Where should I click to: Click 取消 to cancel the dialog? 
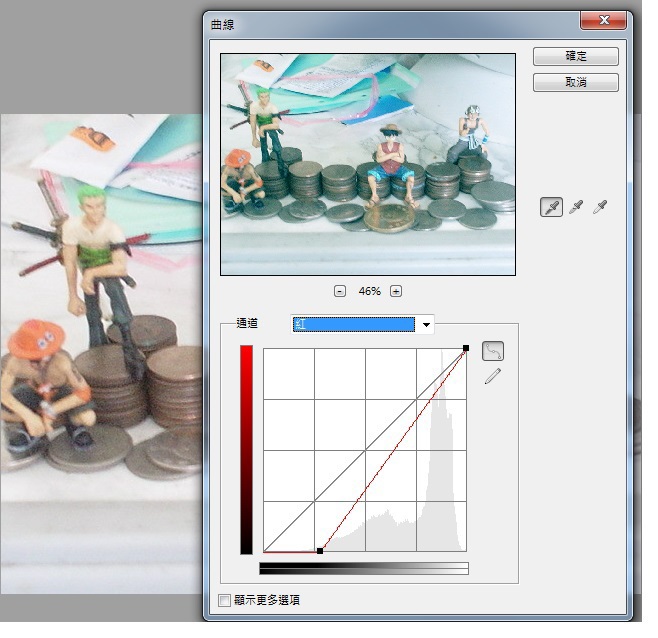click(576, 82)
